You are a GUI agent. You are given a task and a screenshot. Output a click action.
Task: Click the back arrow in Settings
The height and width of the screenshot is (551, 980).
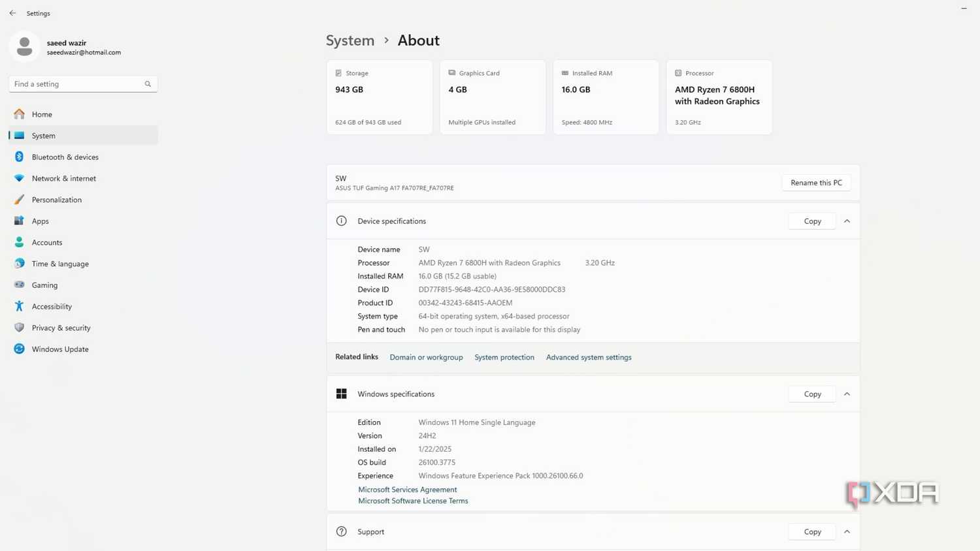[x=12, y=13]
